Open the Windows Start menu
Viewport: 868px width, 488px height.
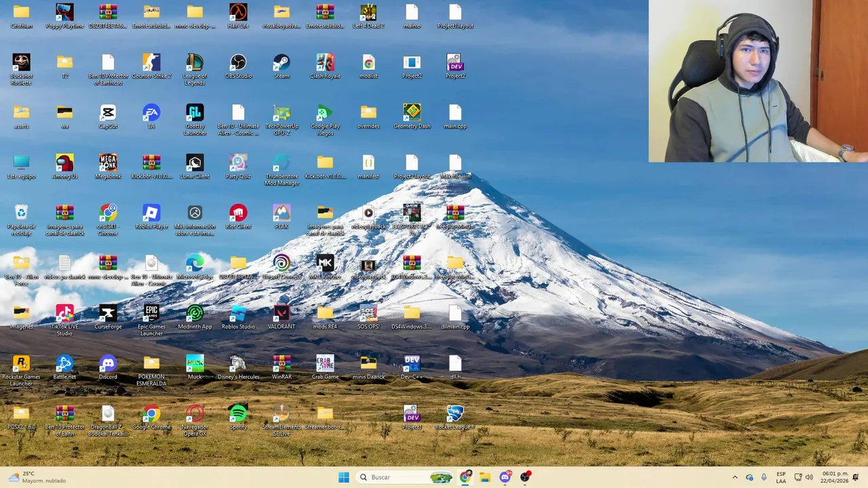click(x=344, y=477)
